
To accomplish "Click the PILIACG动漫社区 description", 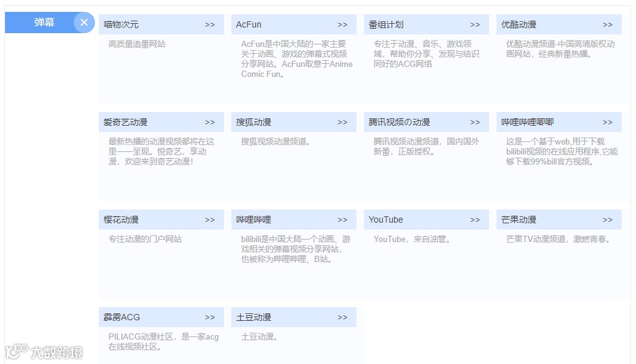I will [x=163, y=341].
